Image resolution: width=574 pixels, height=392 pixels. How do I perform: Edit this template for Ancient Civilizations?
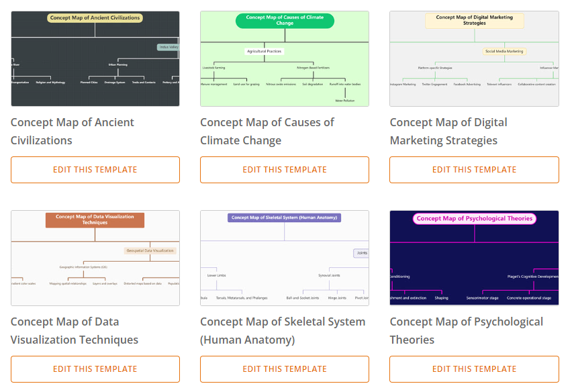pos(95,170)
